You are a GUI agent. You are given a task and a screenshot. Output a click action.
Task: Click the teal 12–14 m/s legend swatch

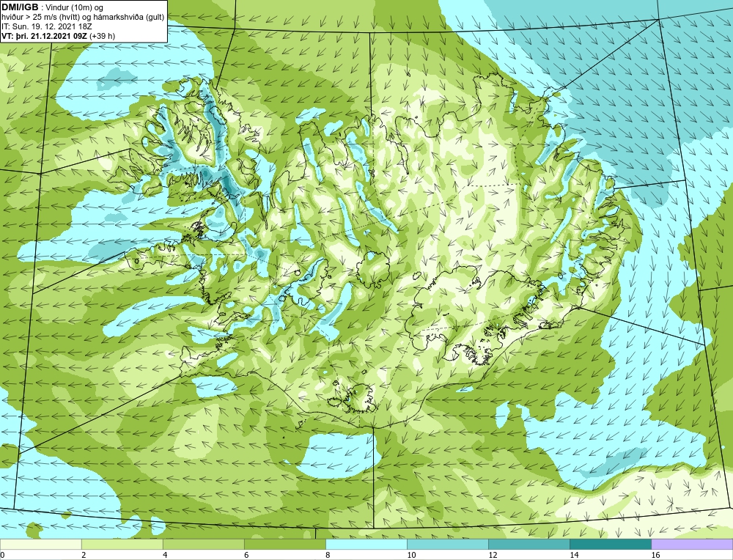click(x=529, y=544)
